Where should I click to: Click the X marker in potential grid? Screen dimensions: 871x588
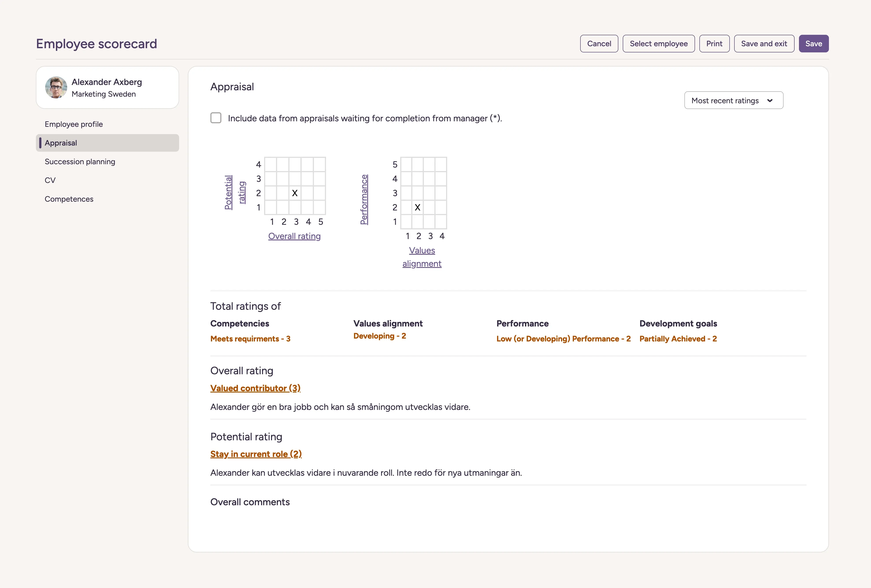pos(295,193)
